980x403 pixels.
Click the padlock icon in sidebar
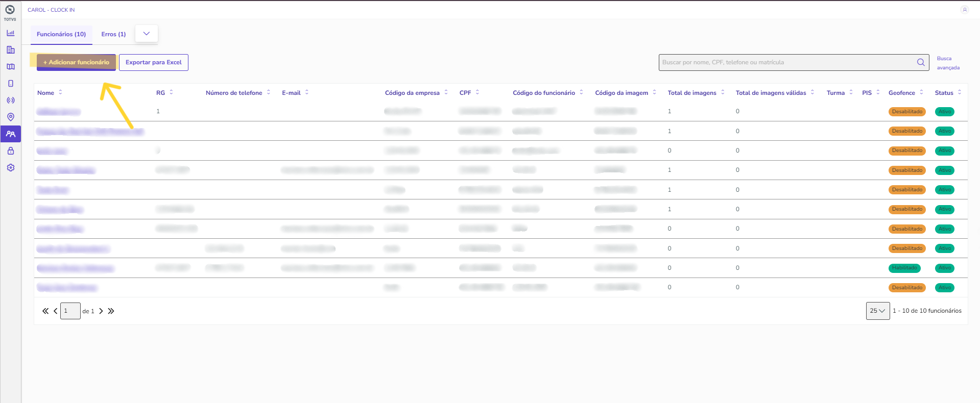10,151
